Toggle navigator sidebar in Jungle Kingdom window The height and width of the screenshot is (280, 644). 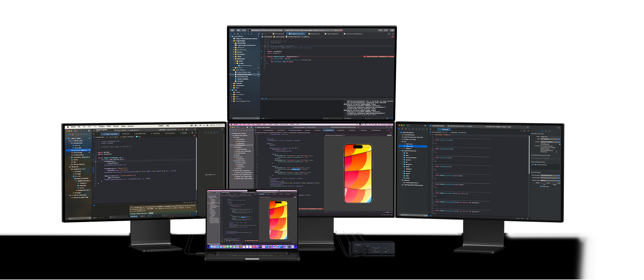(x=76, y=131)
